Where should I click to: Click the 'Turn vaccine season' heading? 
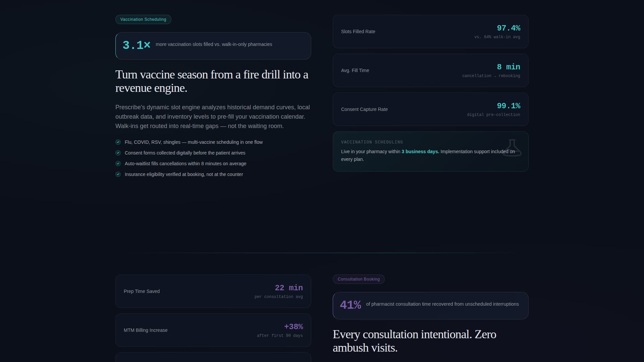[212, 81]
